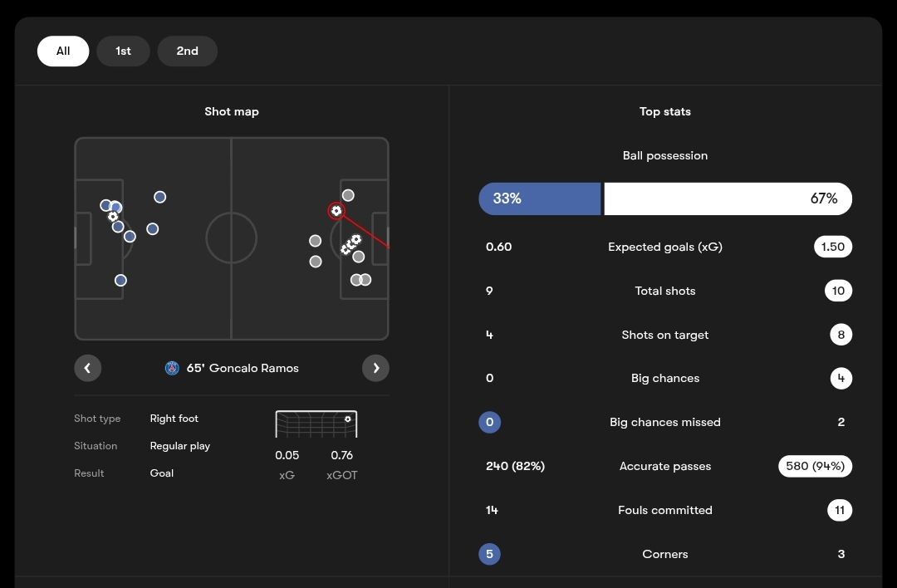Viewport: 897px width, 588px height.
Task: Click the ball icon in the goal-mouth diagram
Action: click(348, 419)
